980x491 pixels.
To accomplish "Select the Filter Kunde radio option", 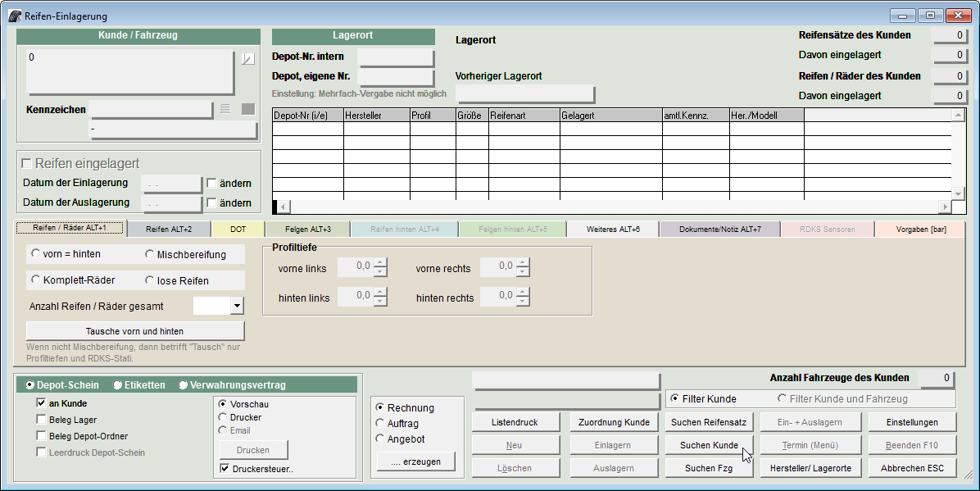I will (x=674, y=398).
